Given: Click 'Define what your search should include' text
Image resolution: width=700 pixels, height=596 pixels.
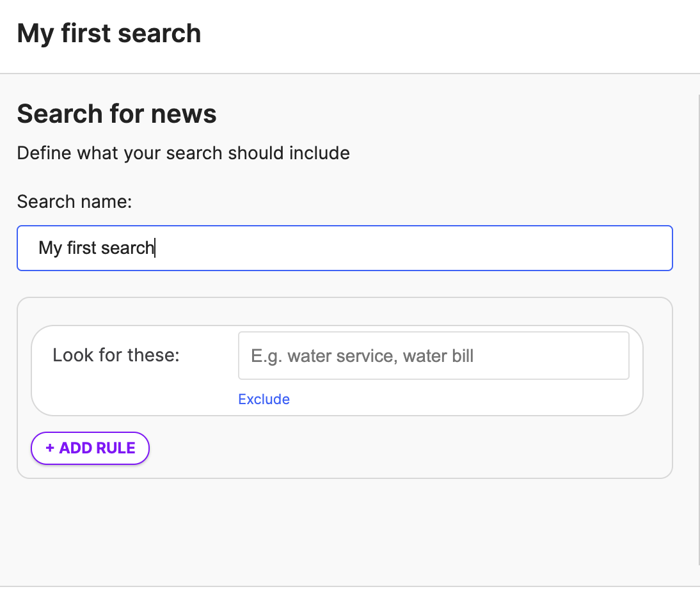Looking at the screenshot, I should pos(184,153).
